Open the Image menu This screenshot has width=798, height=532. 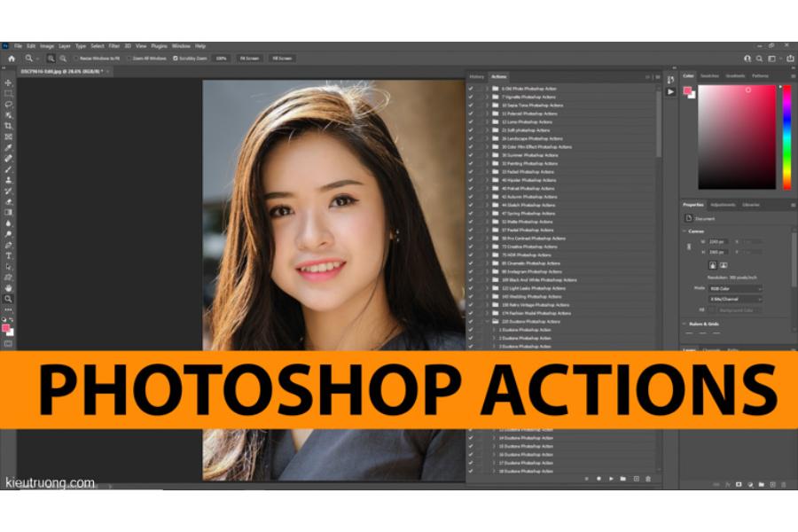click(47, 46)
